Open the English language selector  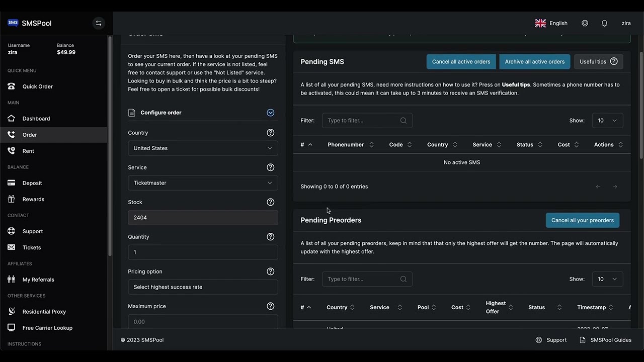click(551, 23)
